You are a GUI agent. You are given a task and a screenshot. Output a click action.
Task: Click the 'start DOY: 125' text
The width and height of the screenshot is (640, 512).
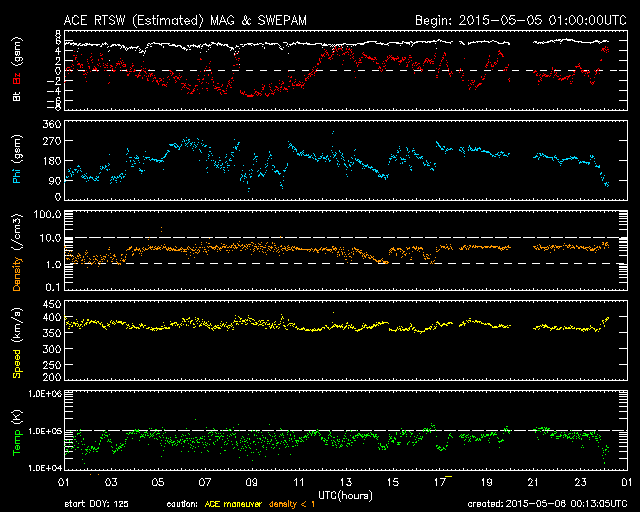(x=95, y=503)
